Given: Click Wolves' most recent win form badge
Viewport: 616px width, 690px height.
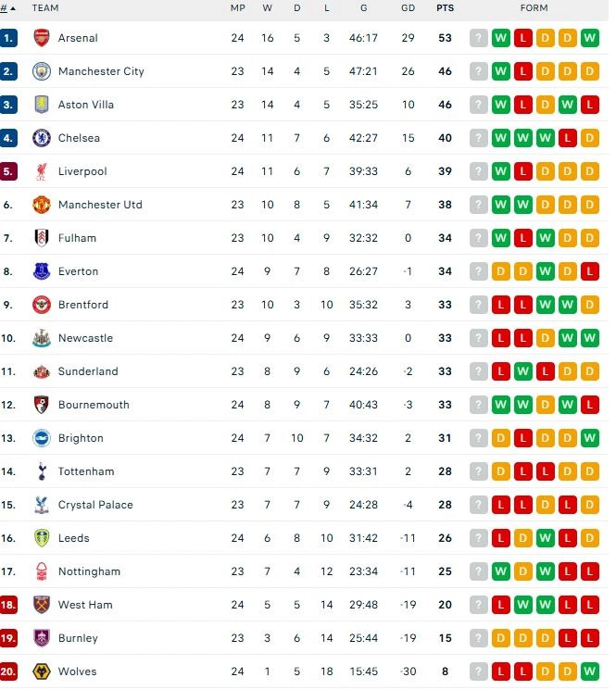Looking at the screenshot, I should (590, 671).
